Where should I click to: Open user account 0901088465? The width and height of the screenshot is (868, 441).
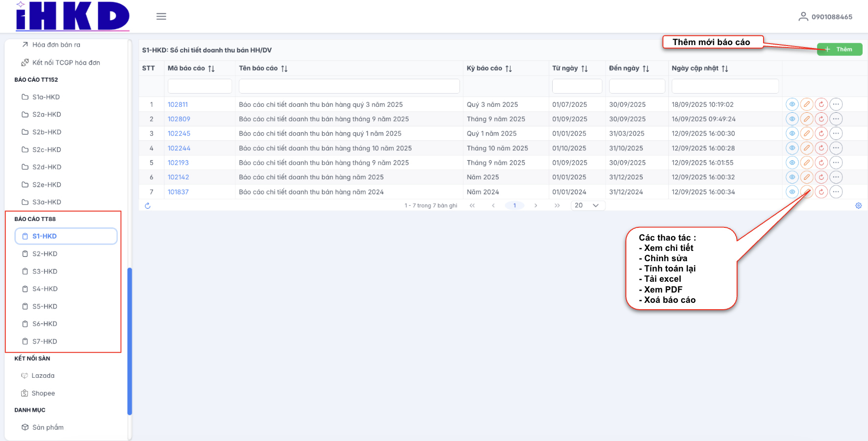(825, 17)
